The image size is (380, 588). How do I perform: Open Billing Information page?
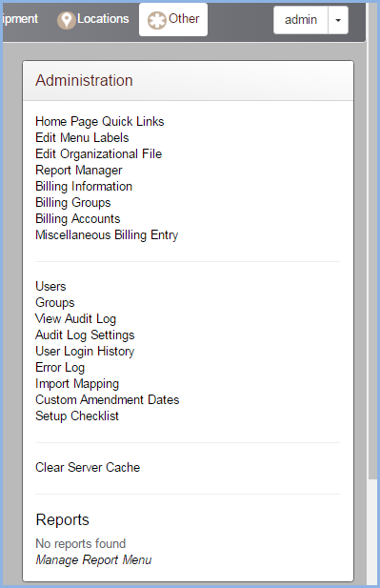[84, 187]
